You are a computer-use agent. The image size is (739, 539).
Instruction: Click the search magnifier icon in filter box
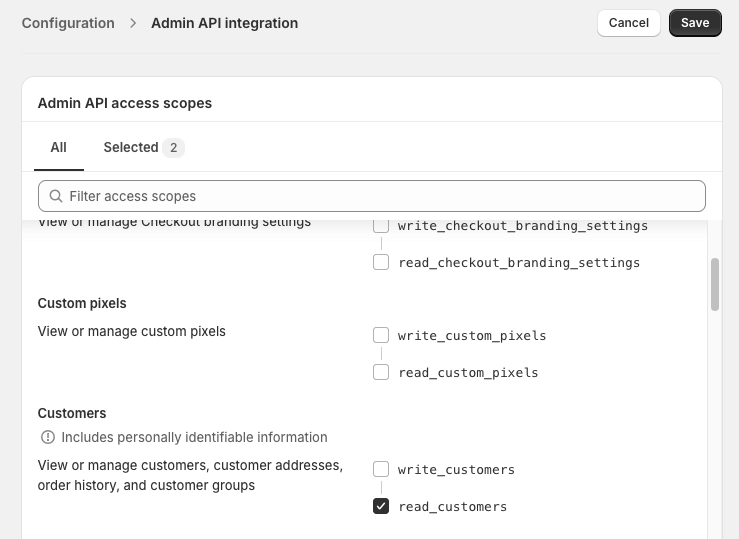point(56,196)
